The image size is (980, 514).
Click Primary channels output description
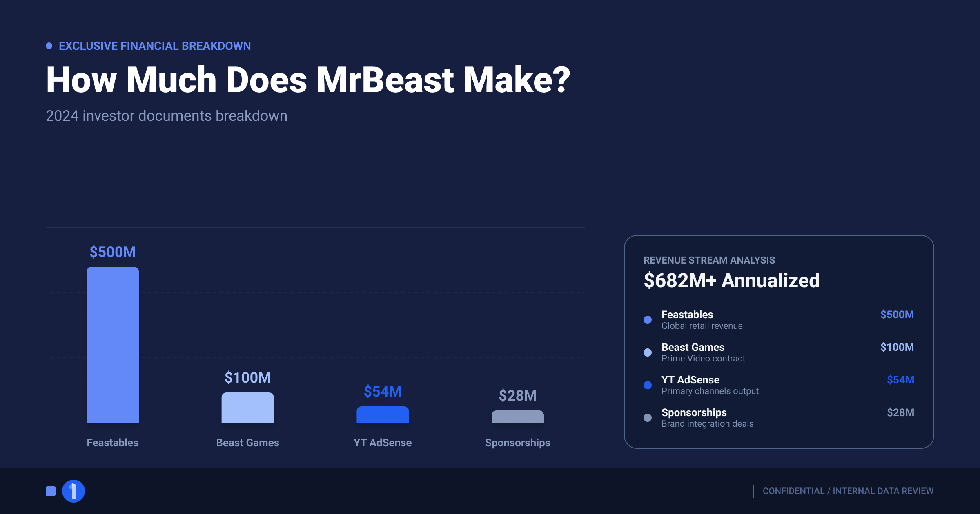[x=710, y=391]
